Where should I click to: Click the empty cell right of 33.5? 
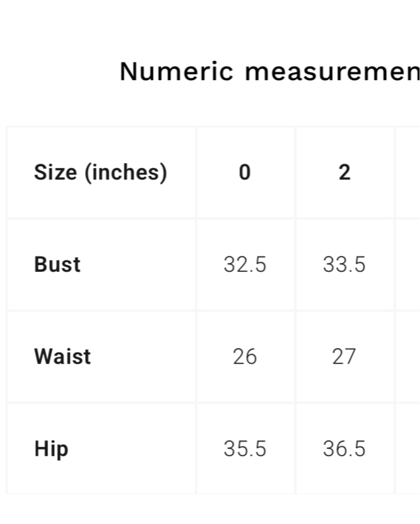point(407,265)
